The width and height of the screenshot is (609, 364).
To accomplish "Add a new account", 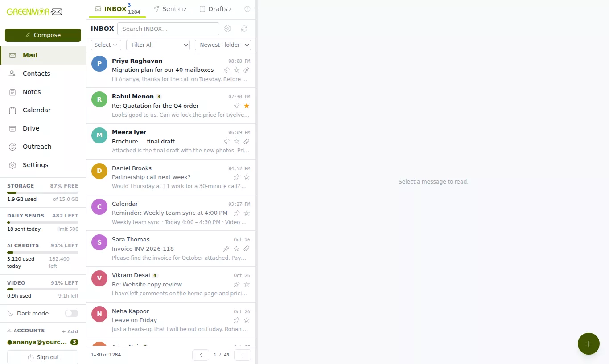I will coord(70,331).
